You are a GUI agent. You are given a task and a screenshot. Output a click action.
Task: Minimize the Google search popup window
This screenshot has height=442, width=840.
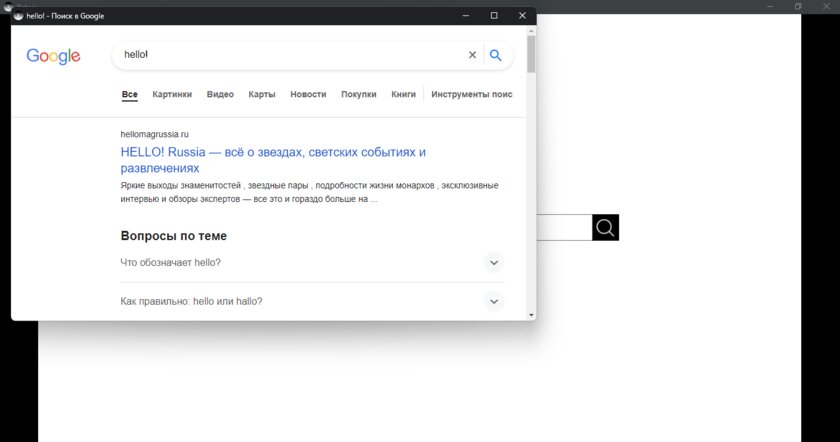point(466,16)
